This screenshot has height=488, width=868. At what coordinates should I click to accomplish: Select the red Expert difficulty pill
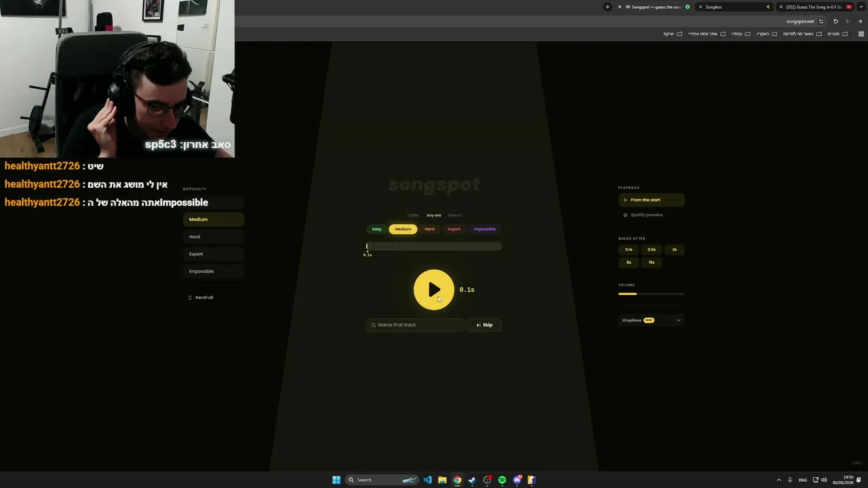(x=454, y=229)
